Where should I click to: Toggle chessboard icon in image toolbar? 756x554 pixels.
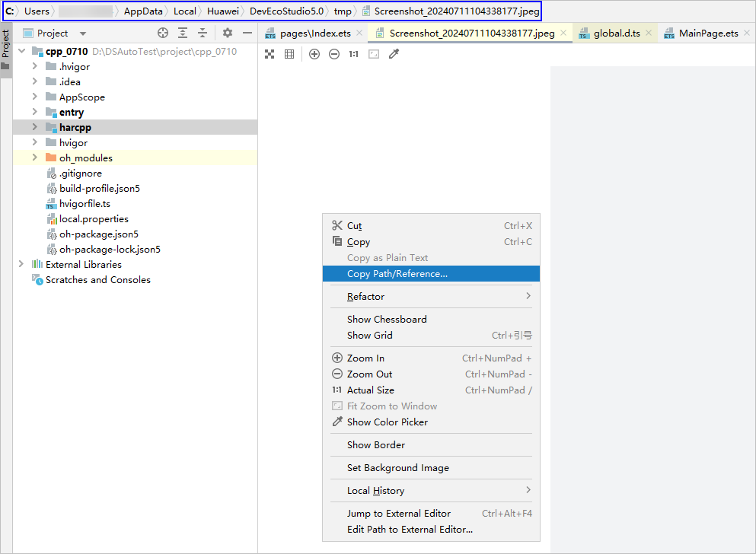pos(270,54)
